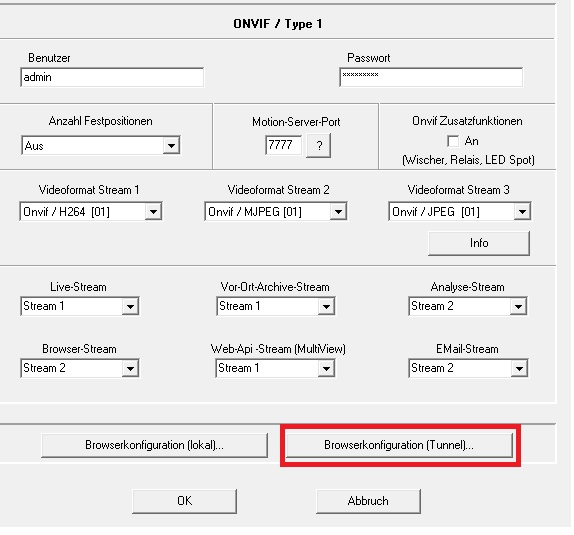Open the Web-Api-Stream (MultiView) dropdown
Viewport: 574px width, 535px height.
[x=275, y=368]
